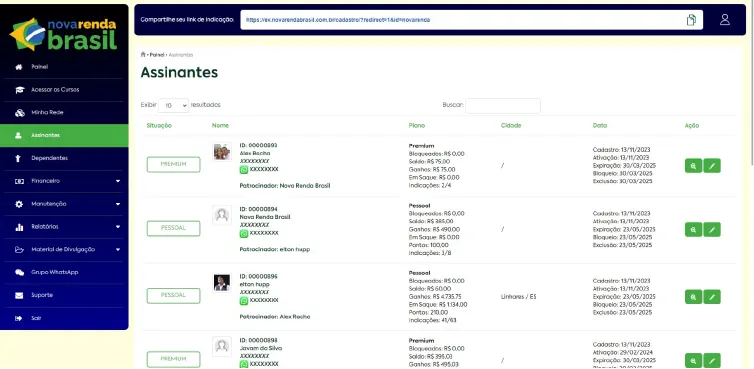
Task: Click the placeholder avatar of Javam da Silva
Action: [x=222, y=346]
